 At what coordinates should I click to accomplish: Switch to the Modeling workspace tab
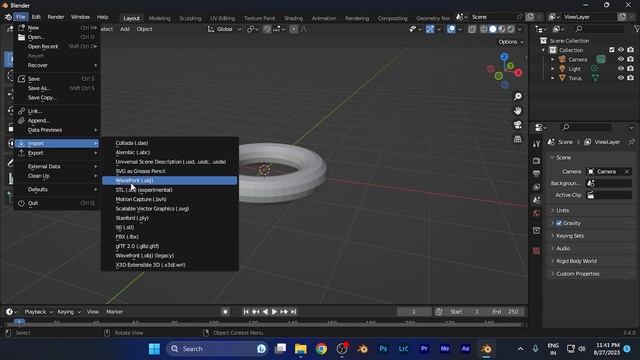(160, 18)
